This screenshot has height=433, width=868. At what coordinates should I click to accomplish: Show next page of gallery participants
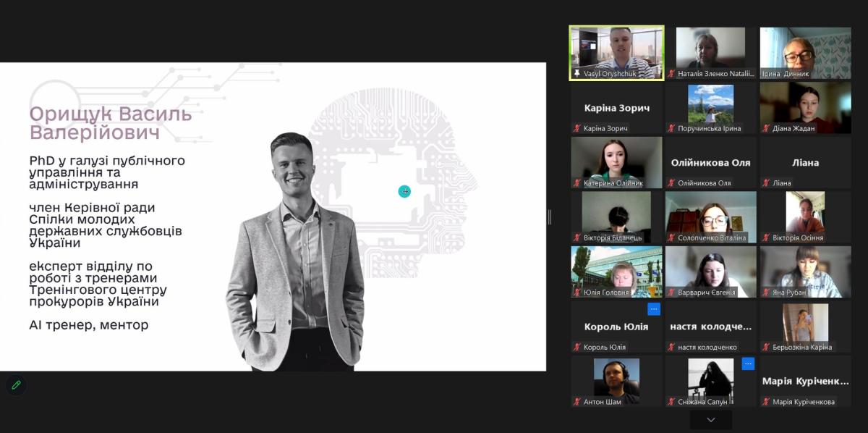710,419
